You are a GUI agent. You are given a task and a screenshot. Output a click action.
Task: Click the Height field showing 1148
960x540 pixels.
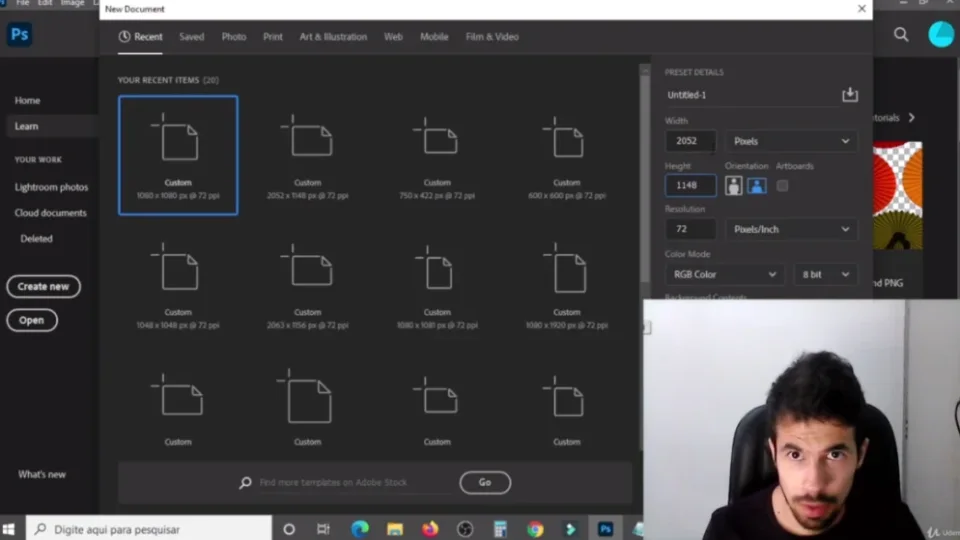(x=690, y=186)
